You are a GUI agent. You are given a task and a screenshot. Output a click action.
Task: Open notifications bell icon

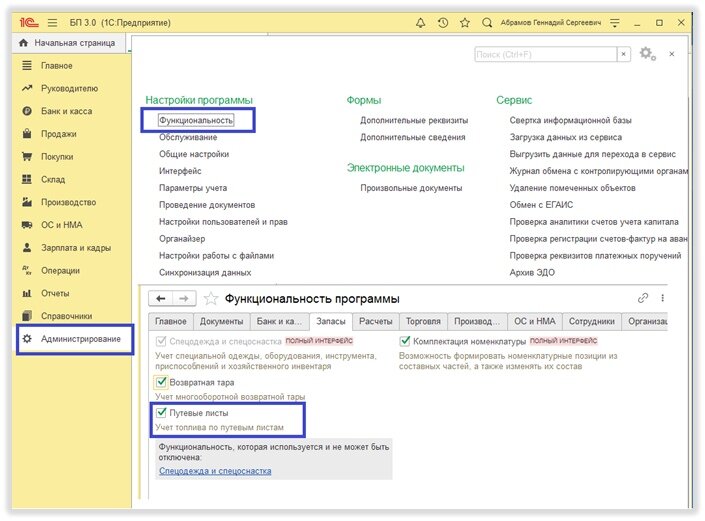pyautogui.click(x=420, y=22)
